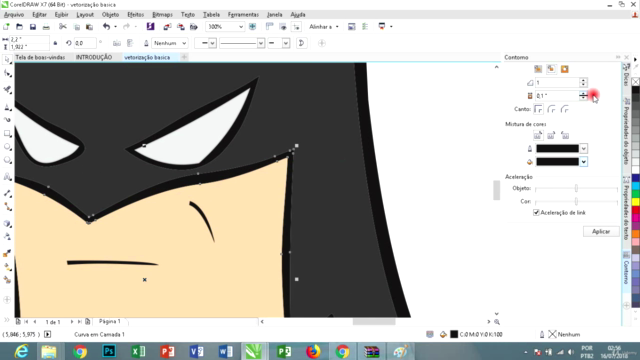Screen dimensions: 640x360
Task: Select the Color Eyedropper tool
Action: pyautogui.click(x=7, y=253)
